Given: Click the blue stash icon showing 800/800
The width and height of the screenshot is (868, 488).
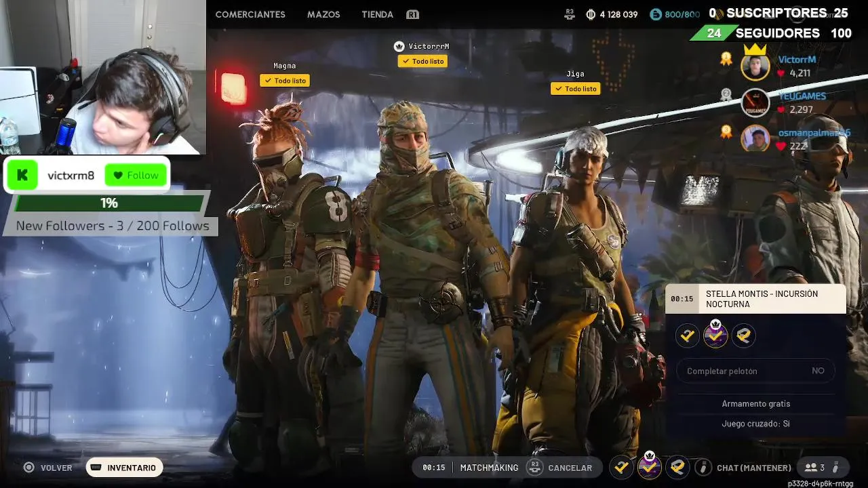Looking at the screenshot, I should tap(656, 14).
